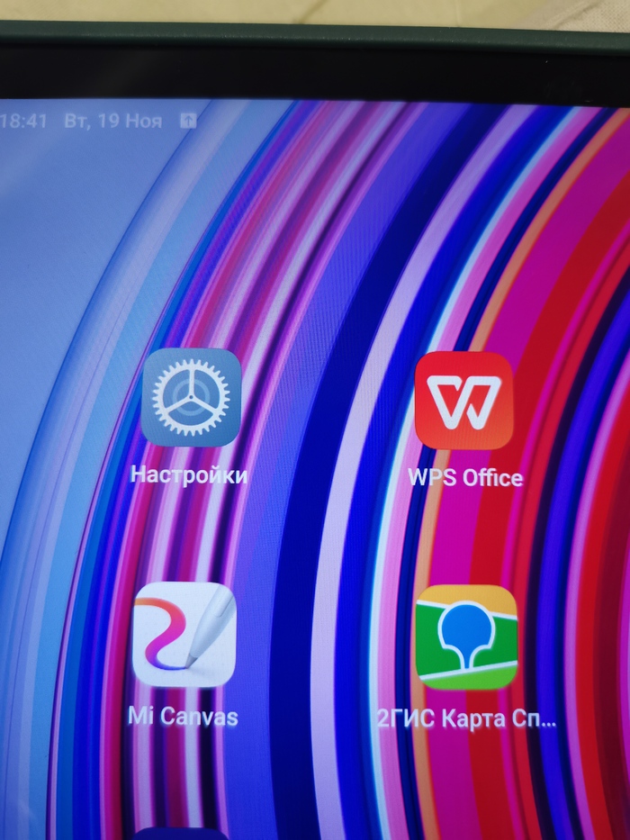This screenshot has height=840, width=630.
Task: Tap the Mi Canvas label text
Action: click(184, 716)
